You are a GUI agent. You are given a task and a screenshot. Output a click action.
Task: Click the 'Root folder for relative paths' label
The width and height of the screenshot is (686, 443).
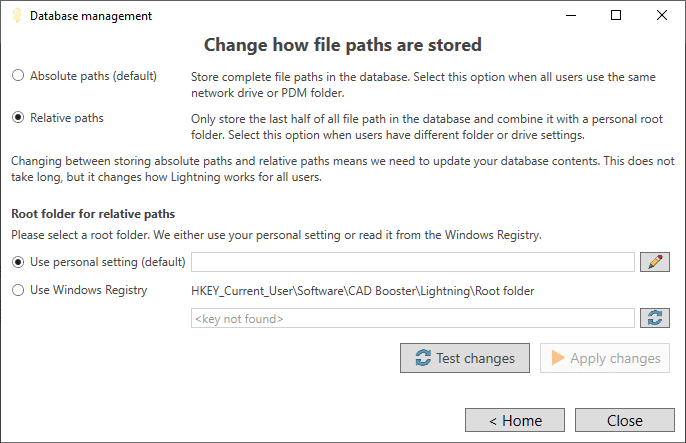(x=93, y=214)
